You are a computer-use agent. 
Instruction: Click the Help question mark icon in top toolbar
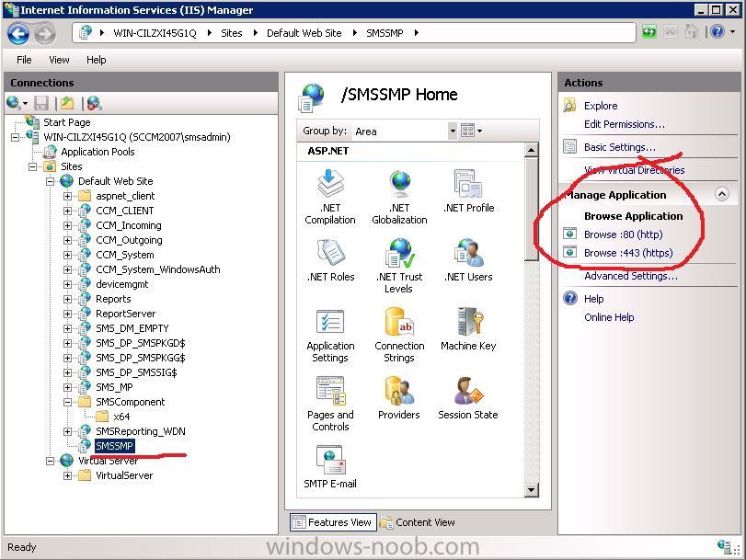coord(717,32)
